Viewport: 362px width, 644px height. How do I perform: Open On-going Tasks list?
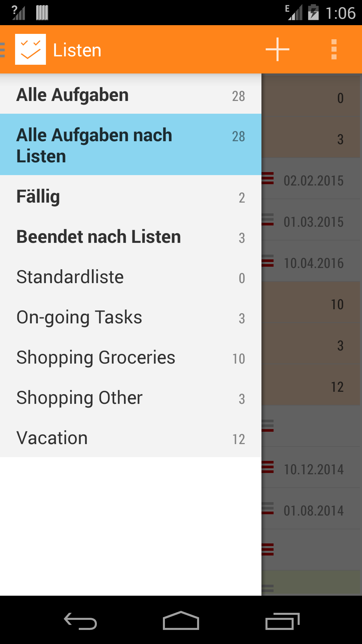coord(131,317)
